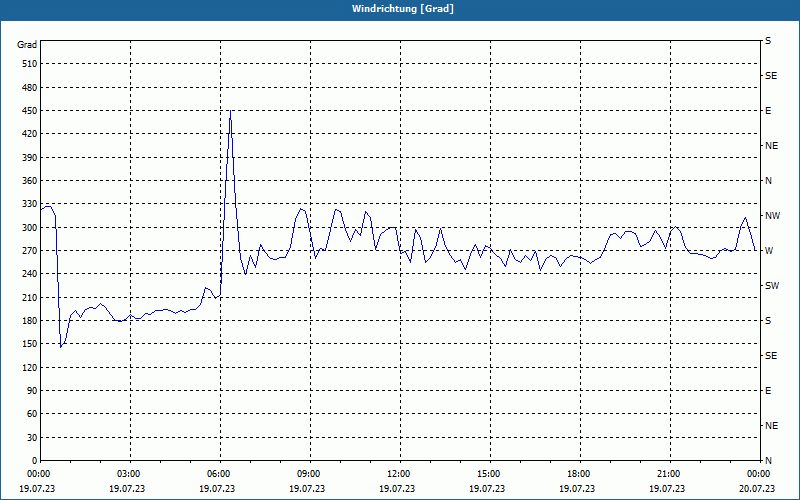
Task: Click the W compass label
Action: (x=769, y=251)
